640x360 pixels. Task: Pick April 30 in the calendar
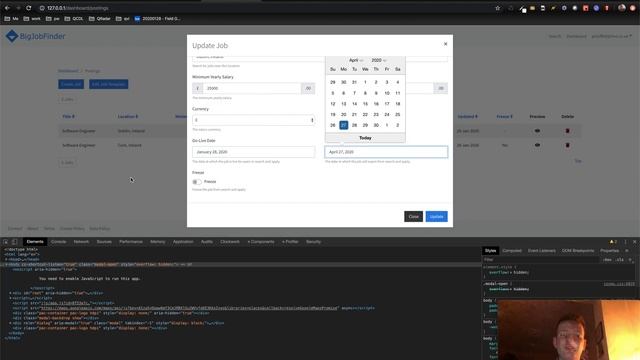click(376, 125)
